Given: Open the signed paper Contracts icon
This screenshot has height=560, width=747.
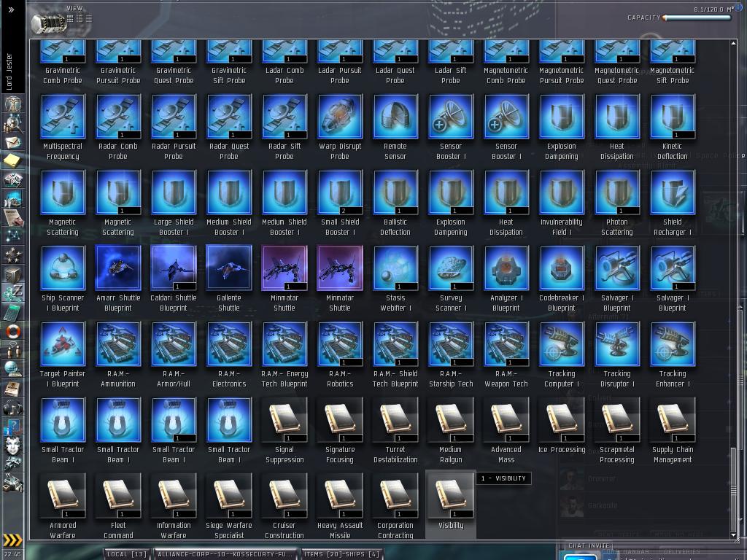Looking at the screenshot, I should (13, 217).
